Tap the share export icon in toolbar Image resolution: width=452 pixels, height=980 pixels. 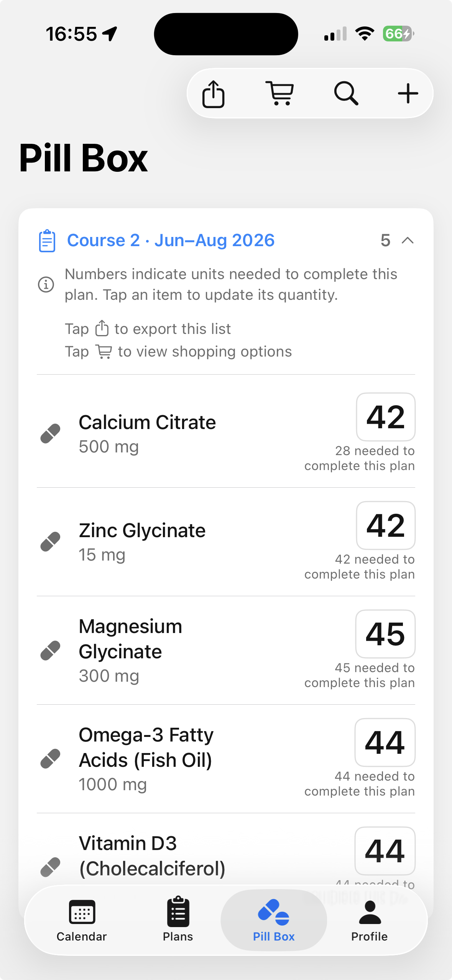(213, 94)
